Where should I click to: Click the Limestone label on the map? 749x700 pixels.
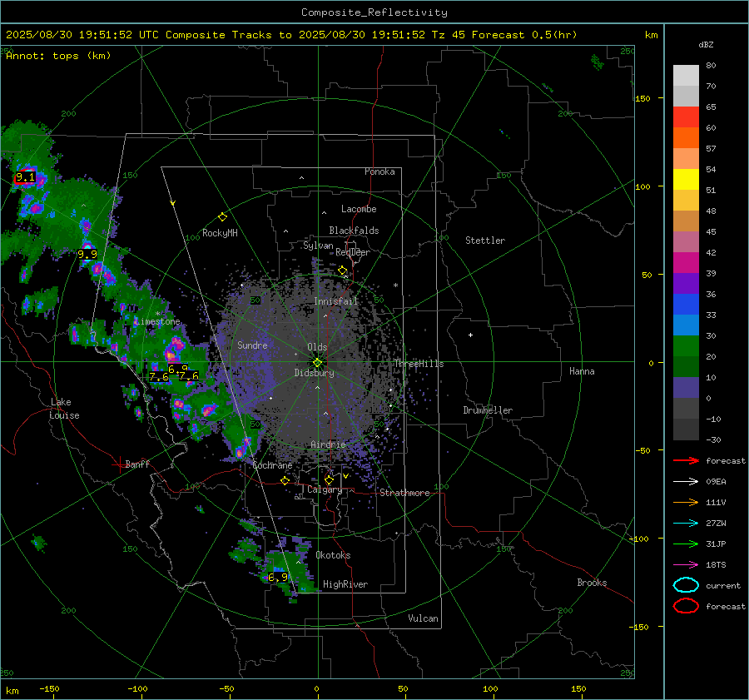(157, 321)
